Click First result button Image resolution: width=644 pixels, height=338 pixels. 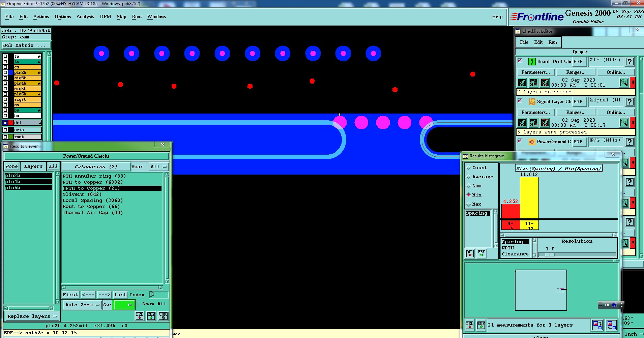click(x=70, y=295)
